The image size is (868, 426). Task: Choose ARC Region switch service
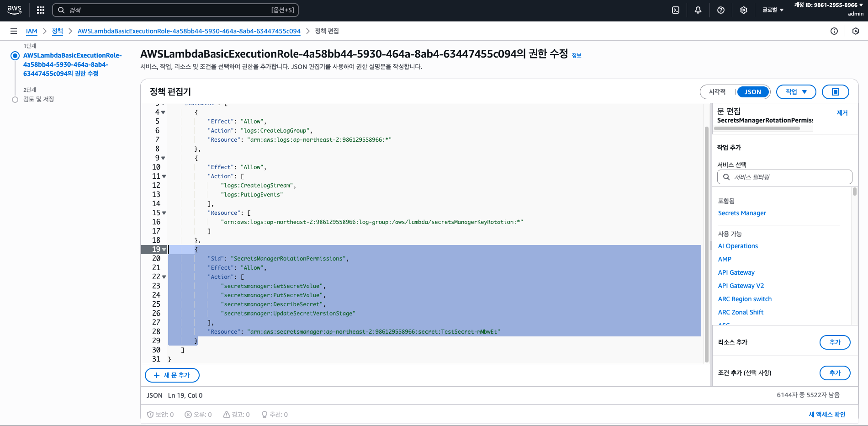[745, 299]
